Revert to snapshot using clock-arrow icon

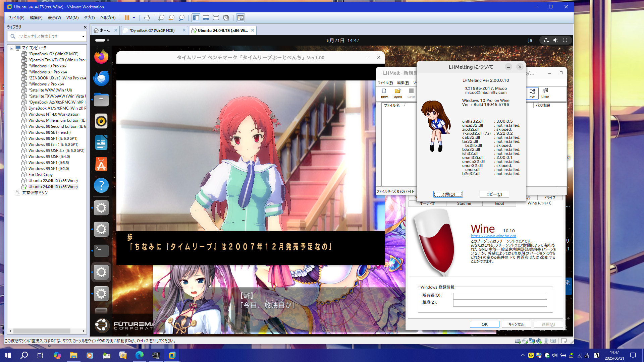tap(171, 18)
